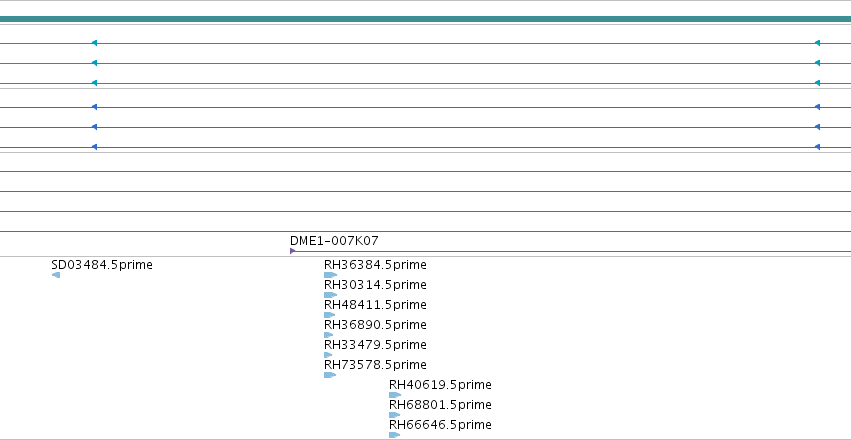This screenshot has height=440, width=851.
Task: Click the arrow glyph under SD03484.5prime
Action: (56, 275)
